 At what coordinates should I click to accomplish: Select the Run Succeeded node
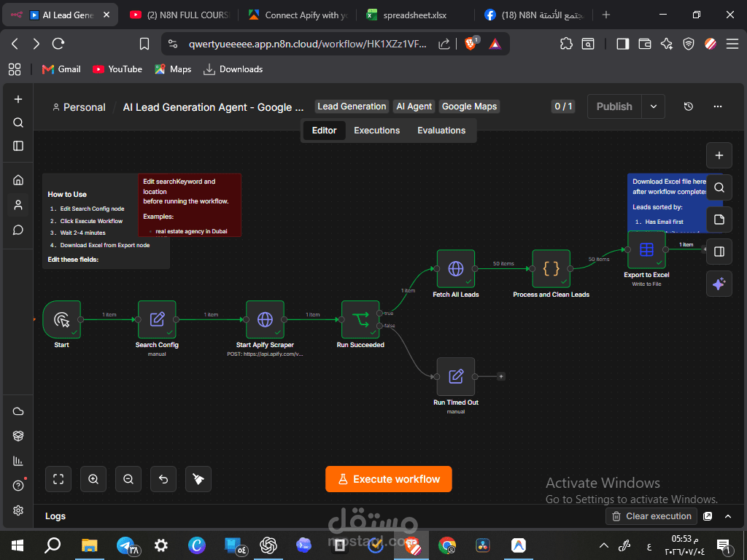(360, 319)
